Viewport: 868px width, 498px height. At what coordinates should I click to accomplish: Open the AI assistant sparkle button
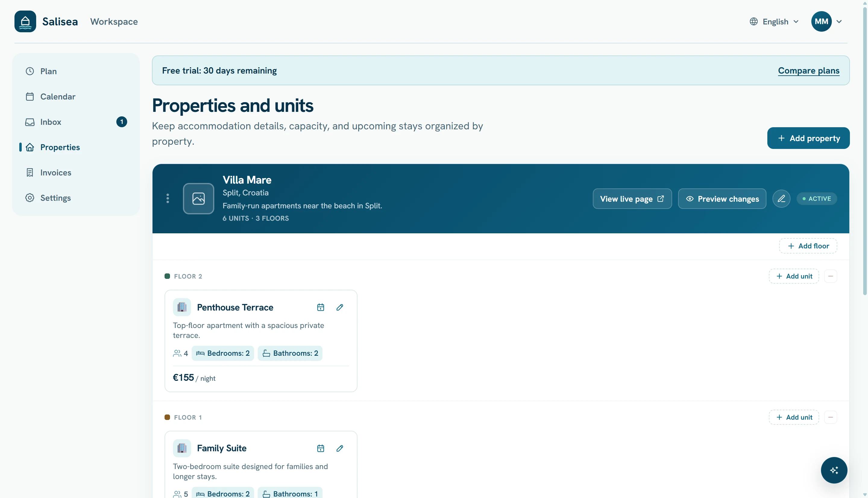point(834,470)
